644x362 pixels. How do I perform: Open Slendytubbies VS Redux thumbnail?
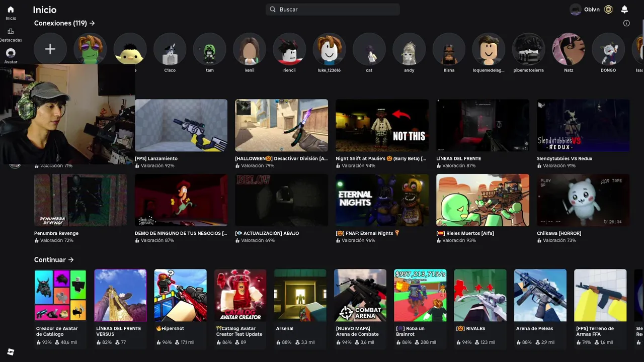point(583,125)
